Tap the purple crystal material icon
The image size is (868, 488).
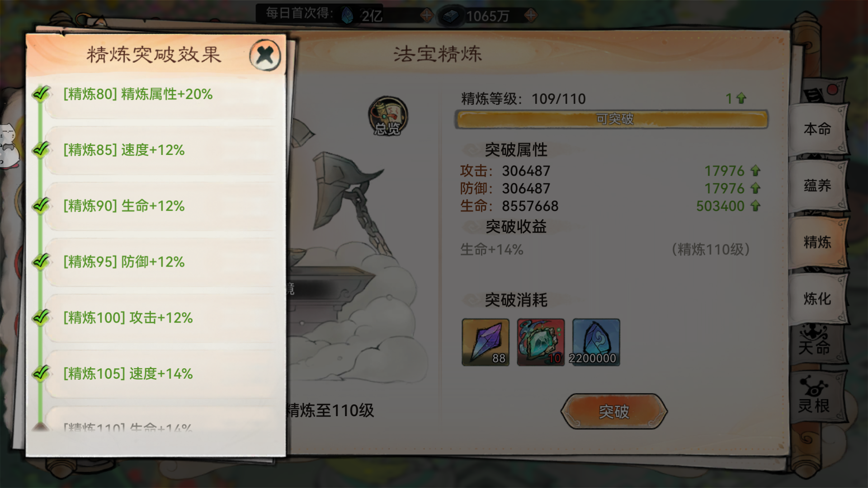(x=486, y=342)
